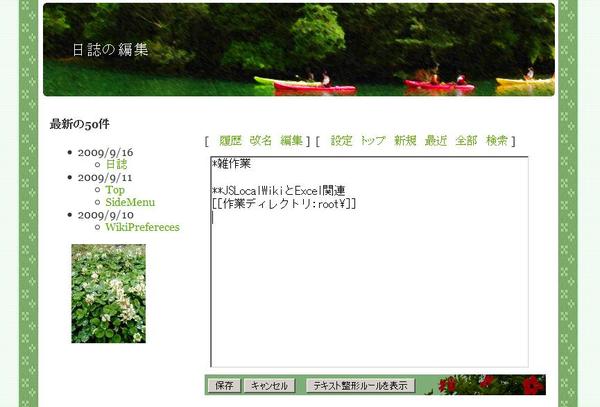
Task: Show 最近 (recent) changes link
Action: (435, 141)
